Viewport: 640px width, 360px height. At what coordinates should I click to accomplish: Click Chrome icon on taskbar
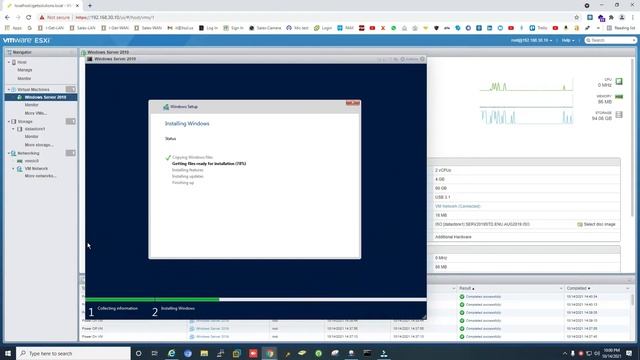point(270,353)
